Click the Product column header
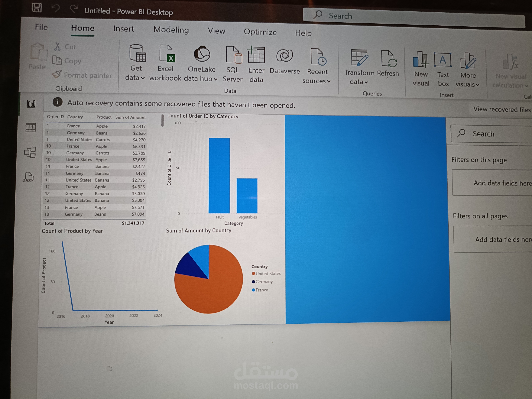Viewport: 532px width, 399px height. coord(104,117)
